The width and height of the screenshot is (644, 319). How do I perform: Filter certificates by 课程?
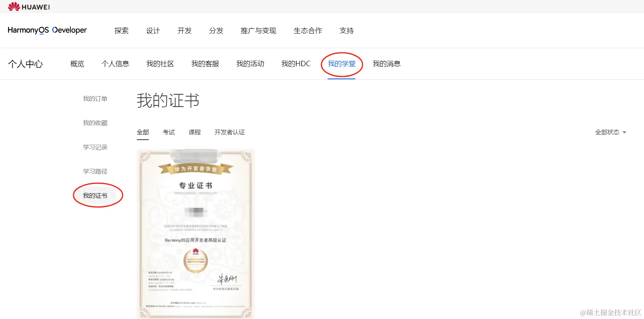[x=195, y=132]
